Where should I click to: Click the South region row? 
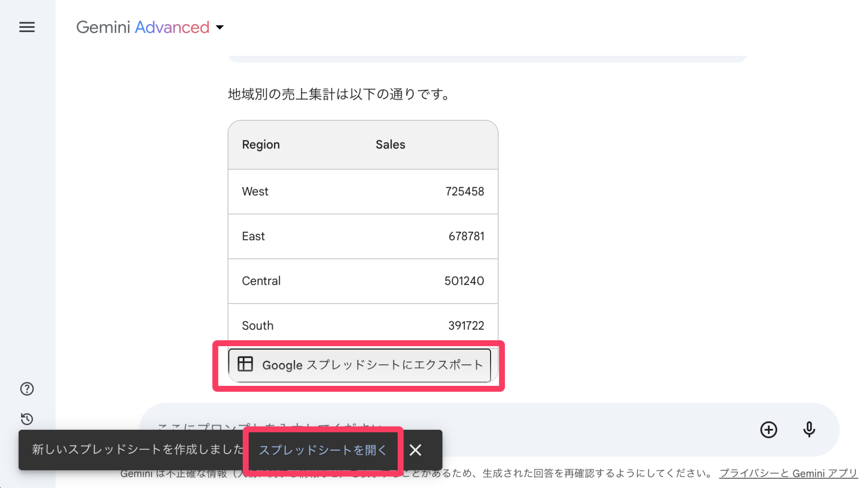pyautogui.click(x=258, y=326)
